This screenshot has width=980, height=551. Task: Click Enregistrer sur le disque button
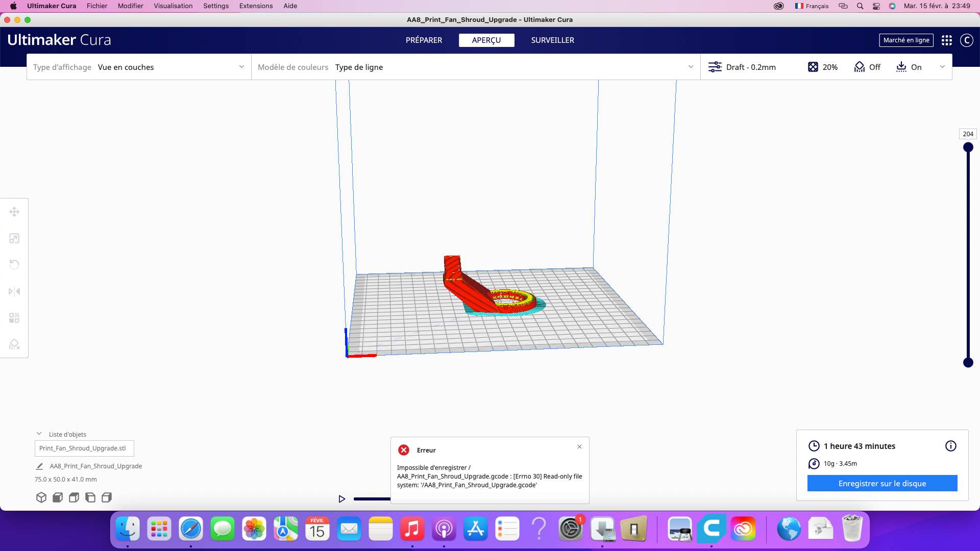point(882,484)
